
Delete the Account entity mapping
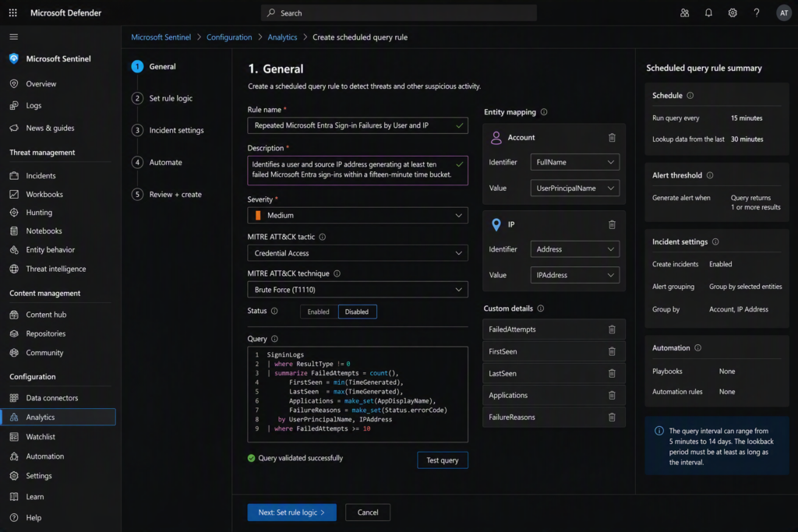[612, 137]
